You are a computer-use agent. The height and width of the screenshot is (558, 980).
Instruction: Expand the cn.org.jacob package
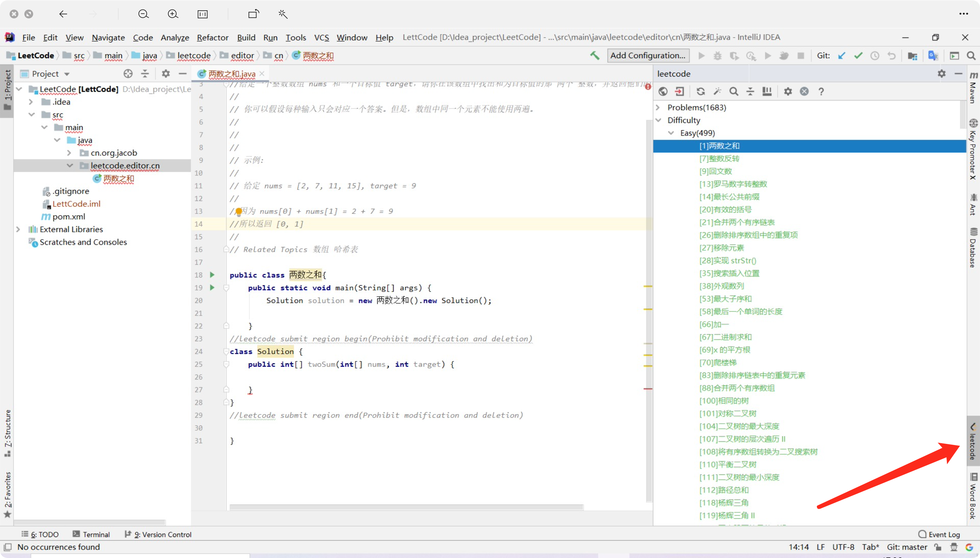pos(69,153)
